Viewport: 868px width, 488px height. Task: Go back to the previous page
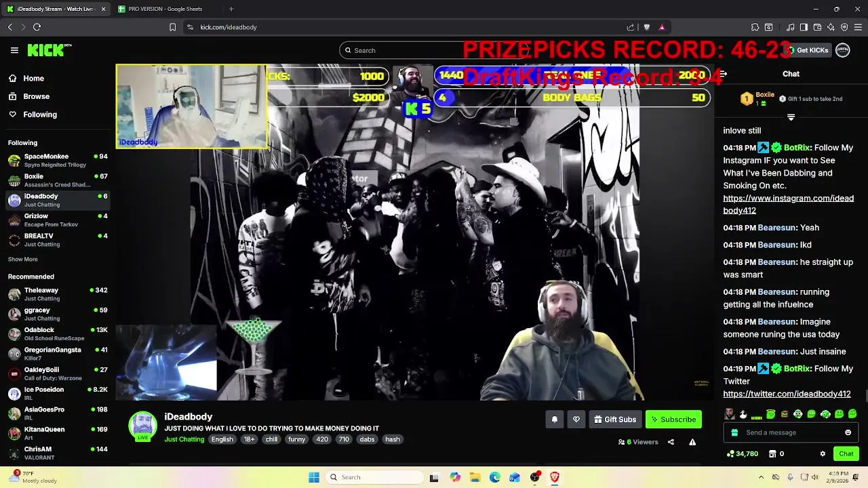pos(9,27)
